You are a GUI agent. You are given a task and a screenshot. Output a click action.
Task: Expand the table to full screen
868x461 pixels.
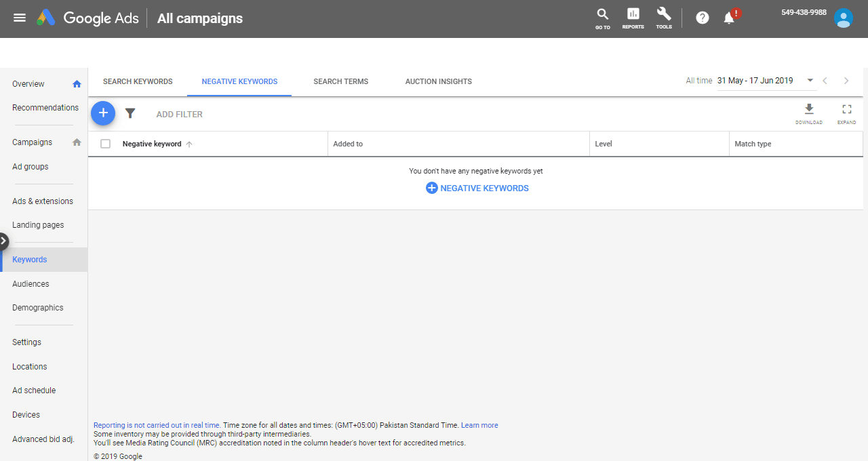click(846, 113)
